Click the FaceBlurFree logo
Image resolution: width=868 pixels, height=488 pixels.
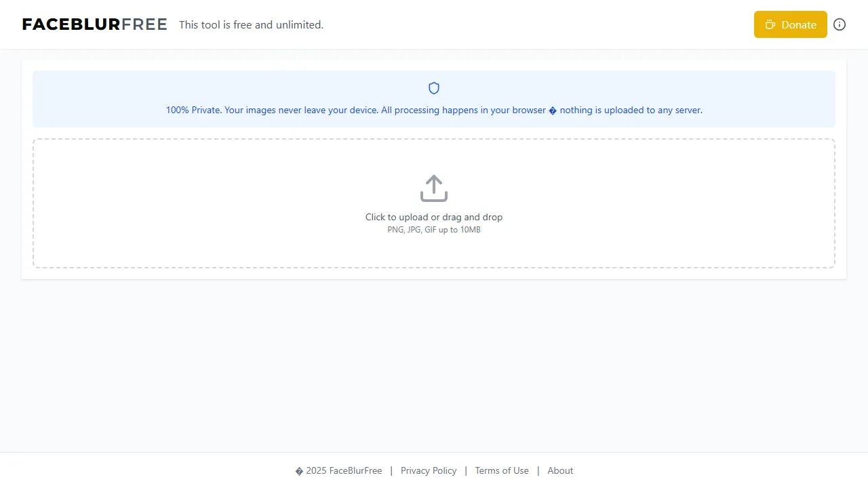click(94, 24)
